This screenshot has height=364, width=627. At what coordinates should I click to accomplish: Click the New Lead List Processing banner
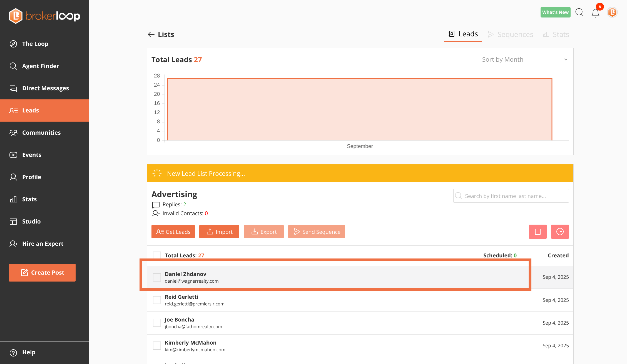[x=360, y=173]
